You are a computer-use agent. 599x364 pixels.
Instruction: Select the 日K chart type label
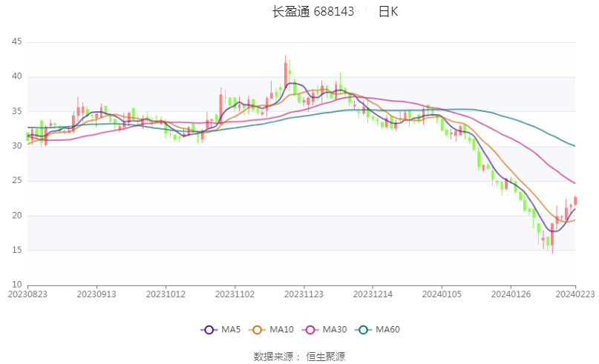pos(388,11)
